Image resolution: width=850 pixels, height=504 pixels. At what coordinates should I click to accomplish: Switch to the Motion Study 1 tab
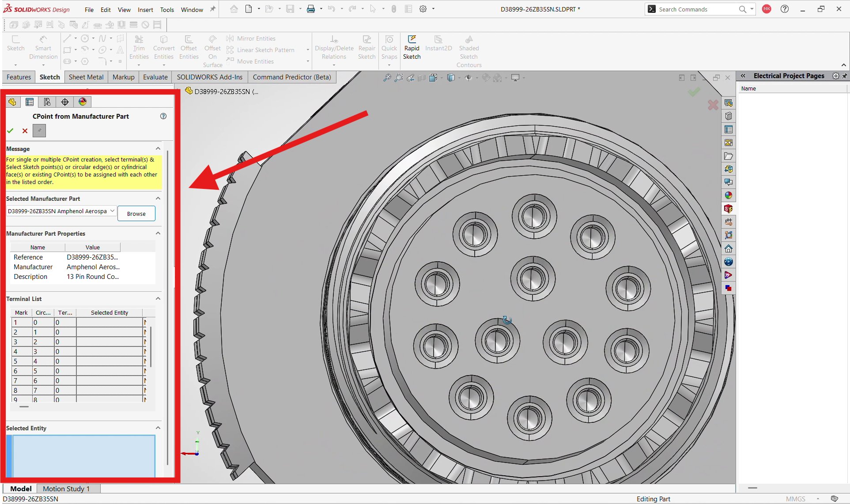66,489
